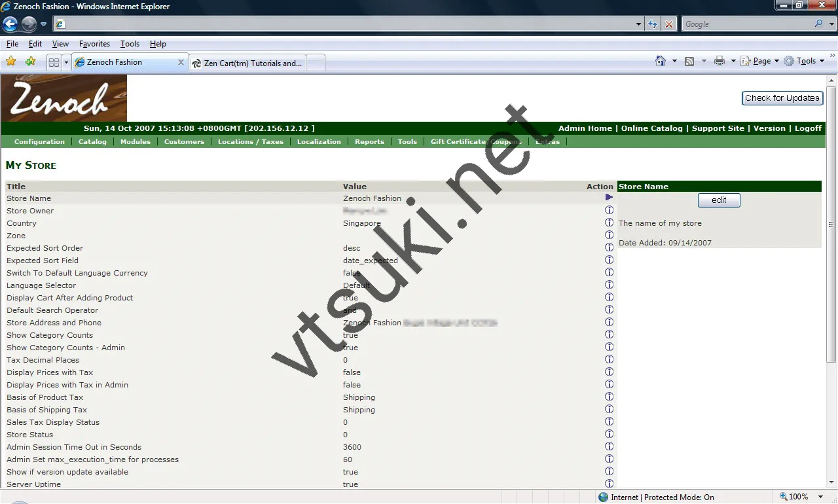Click info icon for Tax Decimal Places
Screen dimensions: 838x504
click(x=609, y=359)
